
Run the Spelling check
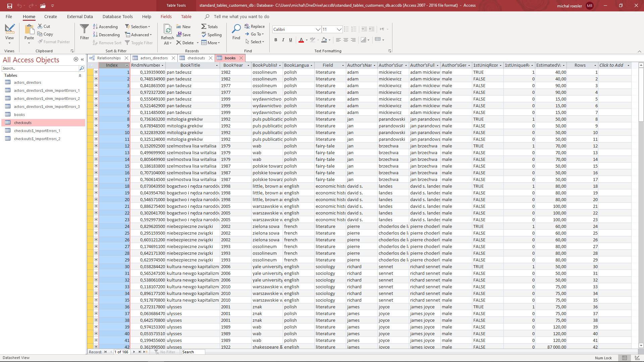click(211, 35)
